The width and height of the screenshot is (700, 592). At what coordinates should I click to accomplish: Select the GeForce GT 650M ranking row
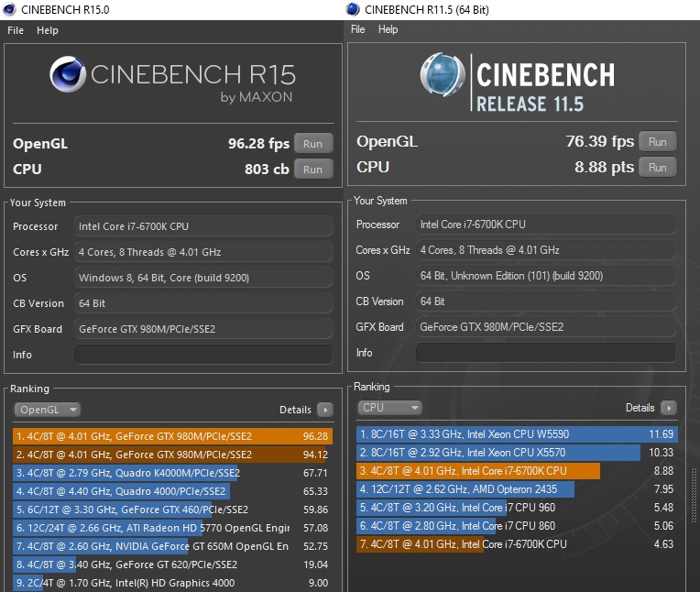tap(173, 546)
